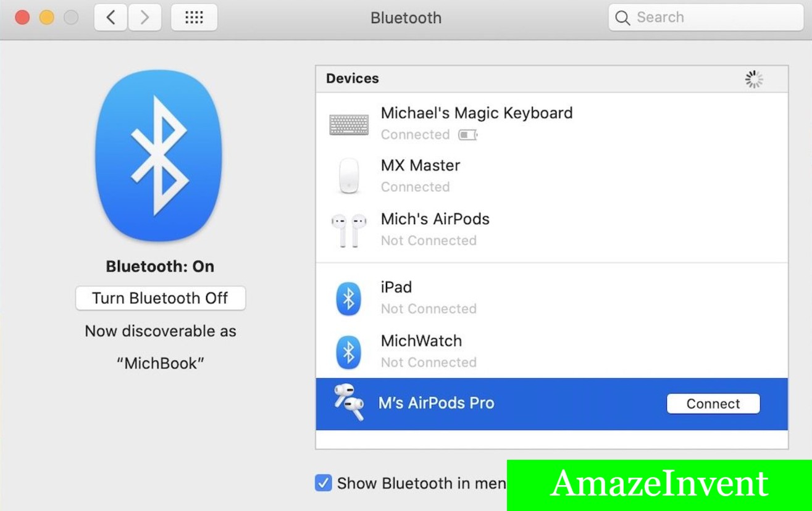Click Connected status under MX Master
Viewport: 812px width, 511px height.
click(415, 187)
